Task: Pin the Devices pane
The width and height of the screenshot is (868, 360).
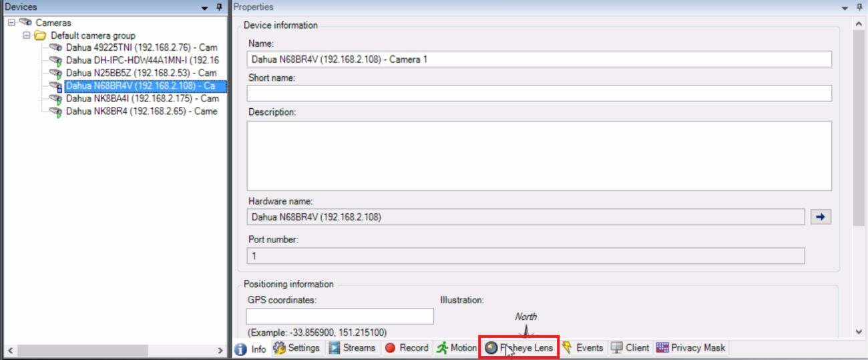Action: 219,7
